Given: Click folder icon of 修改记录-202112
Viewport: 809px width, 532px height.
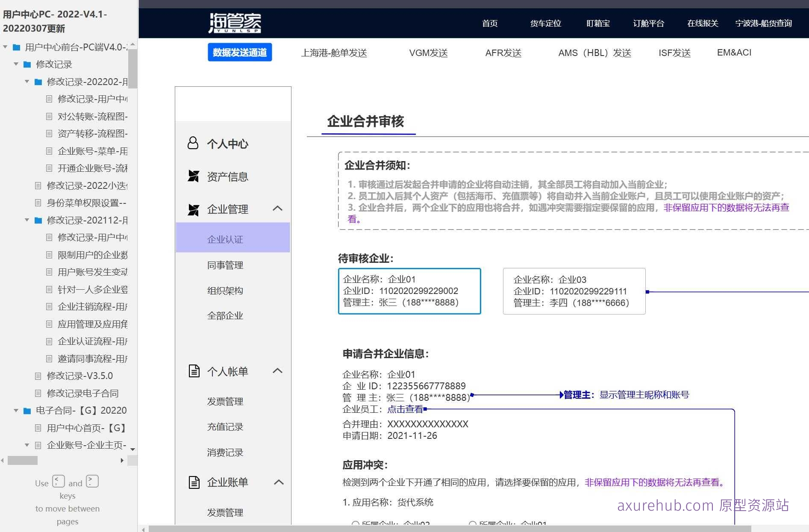Looking at the screenshot, I should click(x=38, y=220).
